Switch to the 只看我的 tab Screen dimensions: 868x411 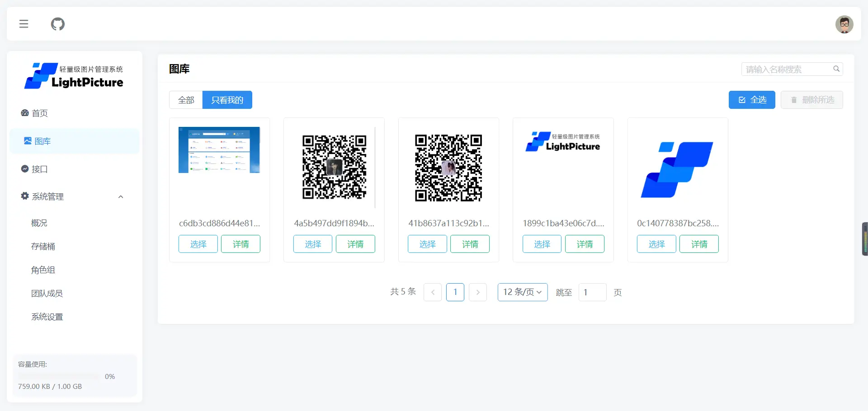pos(227,99)
